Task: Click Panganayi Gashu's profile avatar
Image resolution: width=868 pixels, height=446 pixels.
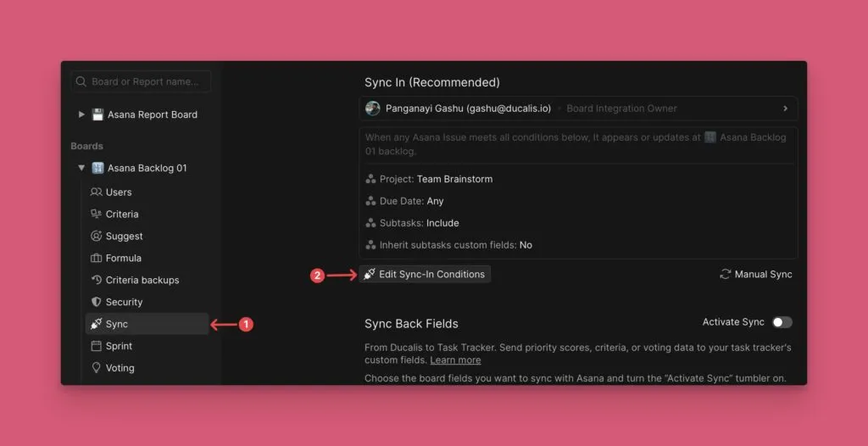Action: 373,109
